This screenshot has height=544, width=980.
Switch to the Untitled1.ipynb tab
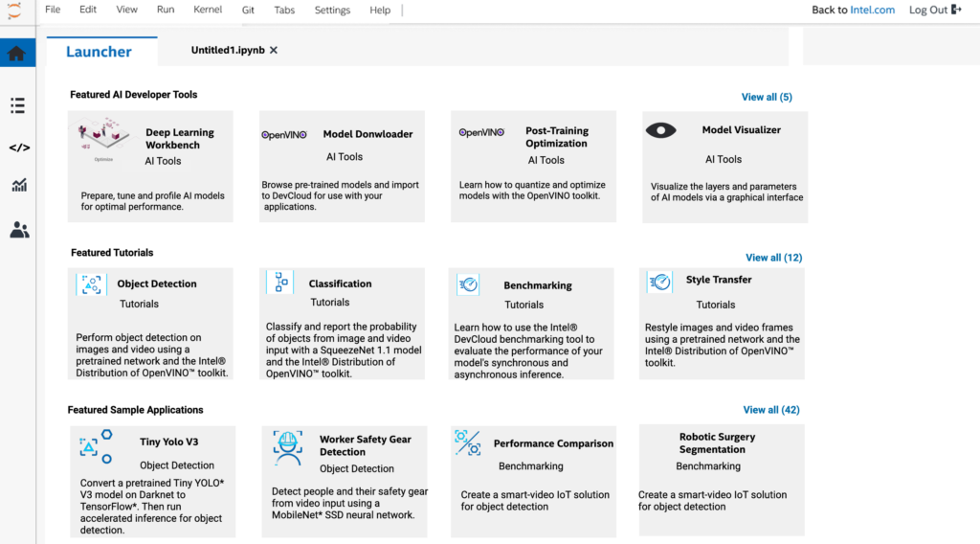228,50
